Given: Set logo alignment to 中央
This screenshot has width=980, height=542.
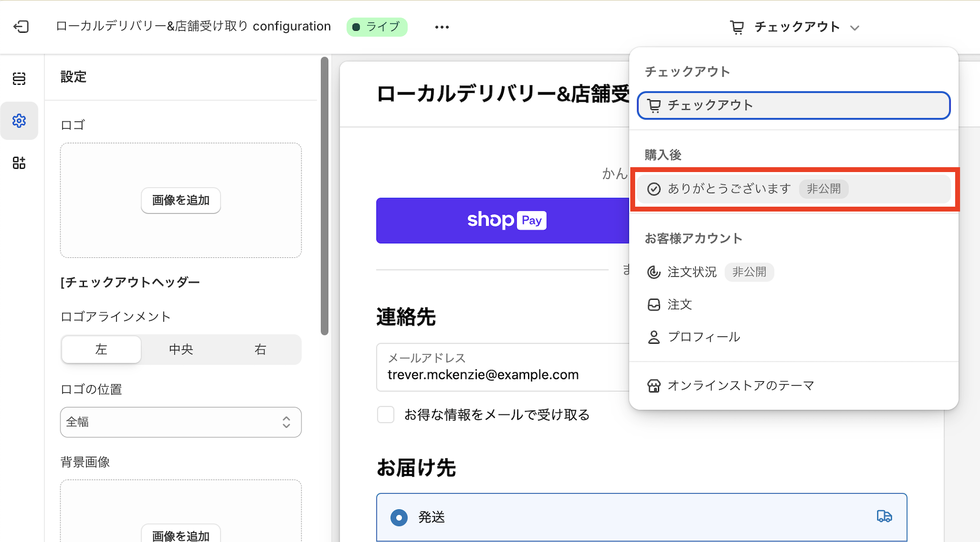Looking at the screenshot, I should pyautogui.click(x=181, y=349).
